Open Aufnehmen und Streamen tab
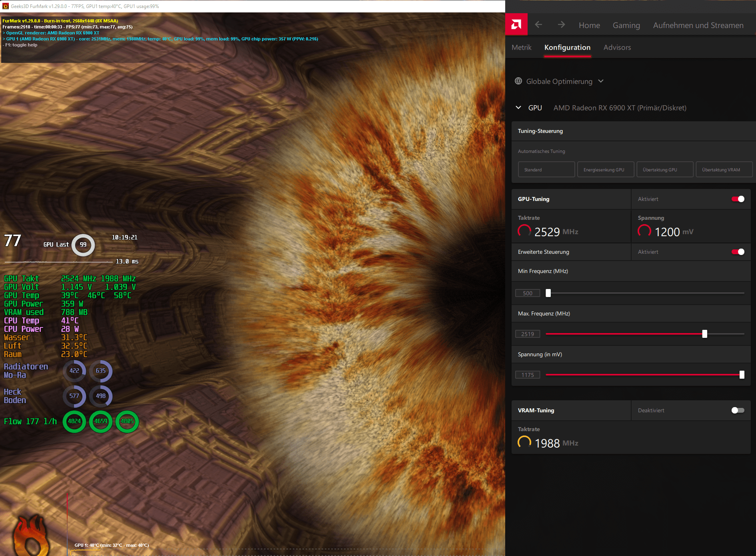 (698, 25)
